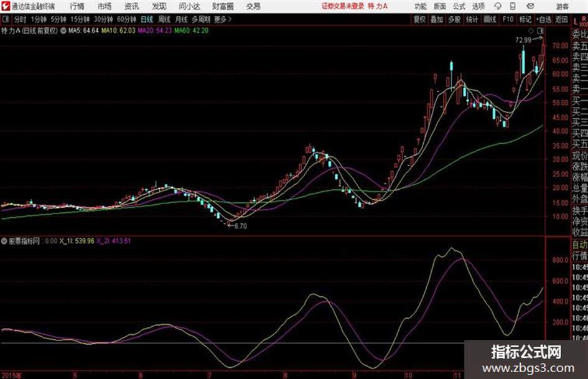Click the 画线 drawing button
Image resolution: width=588 pixels, height=379 pixels.
pos(490,19)
